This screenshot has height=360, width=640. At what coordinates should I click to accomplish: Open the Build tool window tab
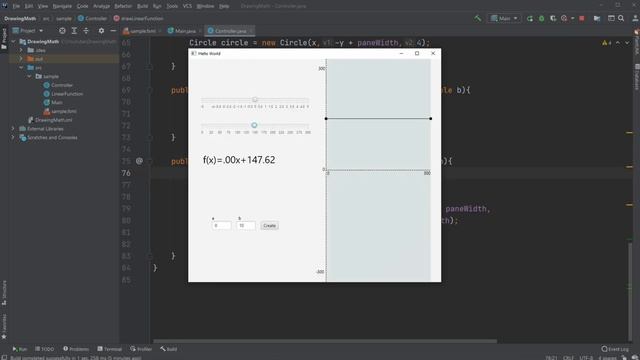(x=169, y=349)
